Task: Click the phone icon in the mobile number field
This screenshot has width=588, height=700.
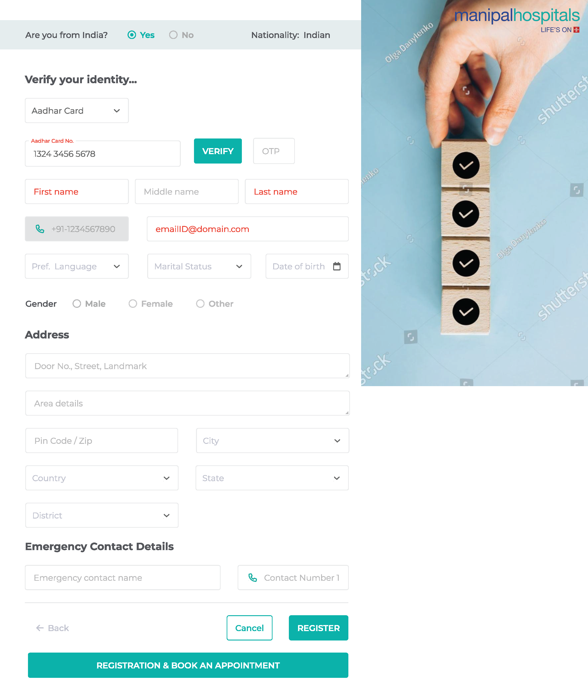Action: point(40,229)
